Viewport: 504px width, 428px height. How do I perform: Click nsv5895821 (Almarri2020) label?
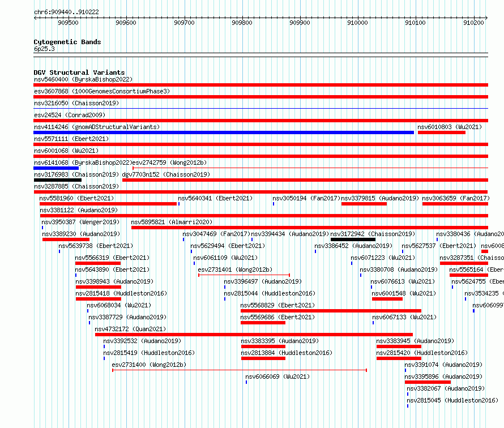172,222
